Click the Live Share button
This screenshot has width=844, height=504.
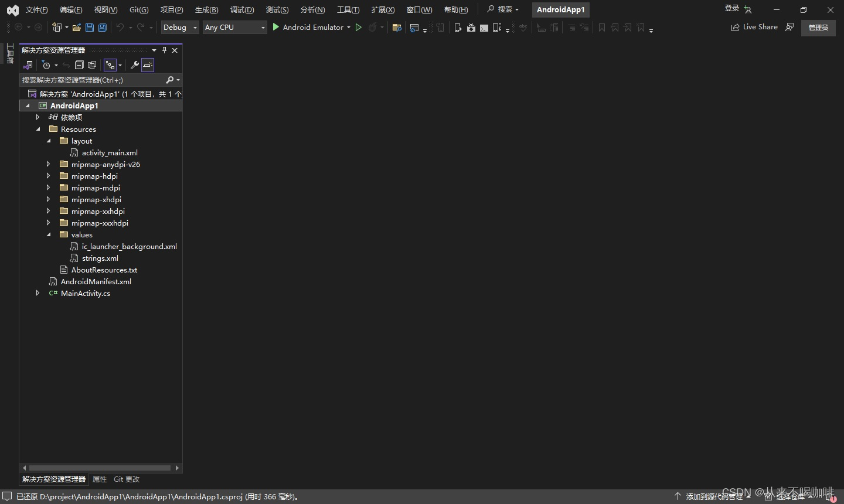click(x=754, y=27)
